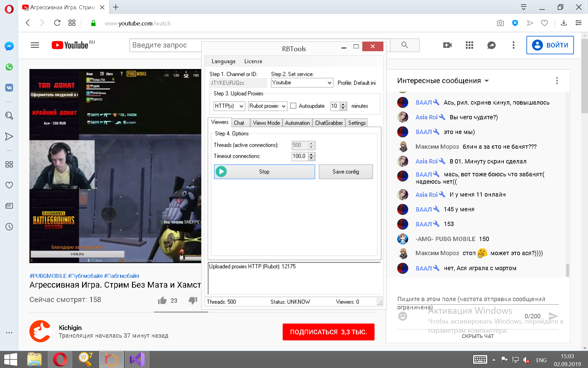This screenshot has width=588, height=368.
Task: Open YouTube apps grid icon
Action: (469, 45)
